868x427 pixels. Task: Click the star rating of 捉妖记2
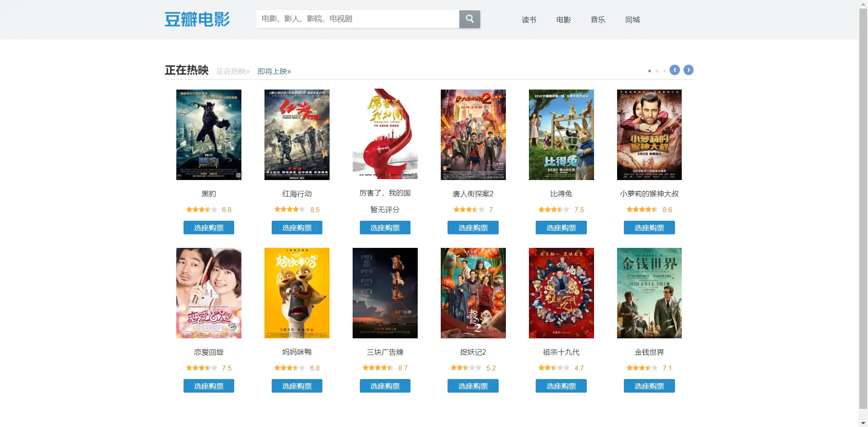coord(466,368)
